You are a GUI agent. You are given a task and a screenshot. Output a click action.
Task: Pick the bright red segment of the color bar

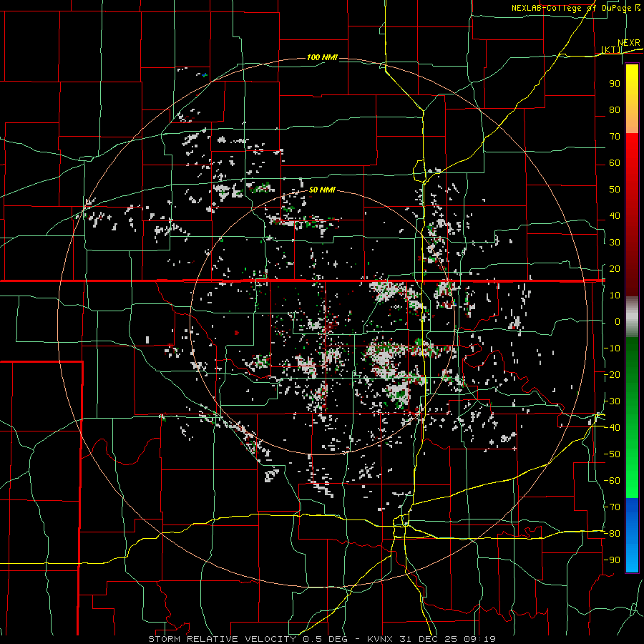pyautogui.click(x=632, y=149)
